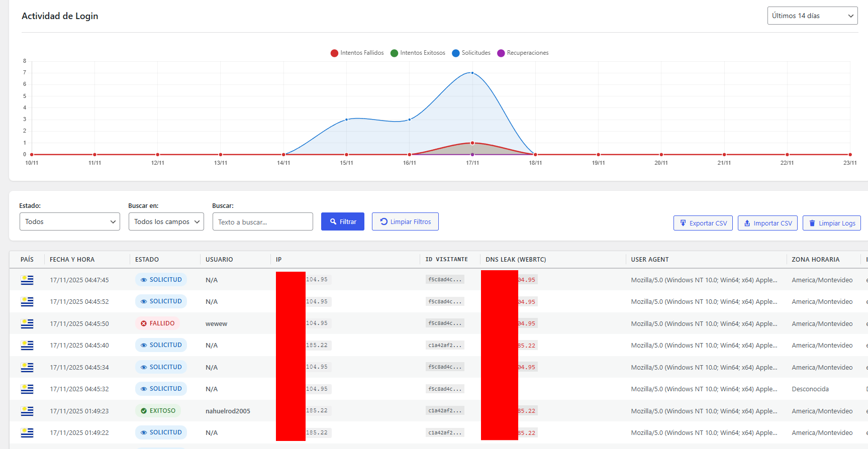Viewport: 868px width, 449px height.
Task: Expand the Estado filter dropdown
Action: [x=70, y=221]
